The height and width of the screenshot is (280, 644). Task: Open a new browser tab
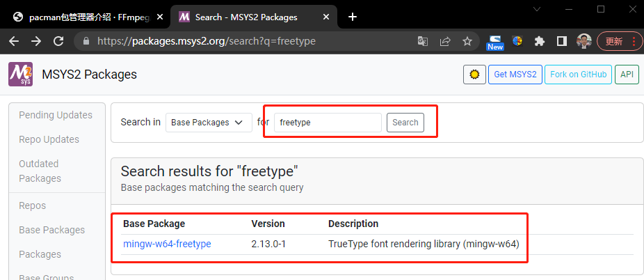353,17
